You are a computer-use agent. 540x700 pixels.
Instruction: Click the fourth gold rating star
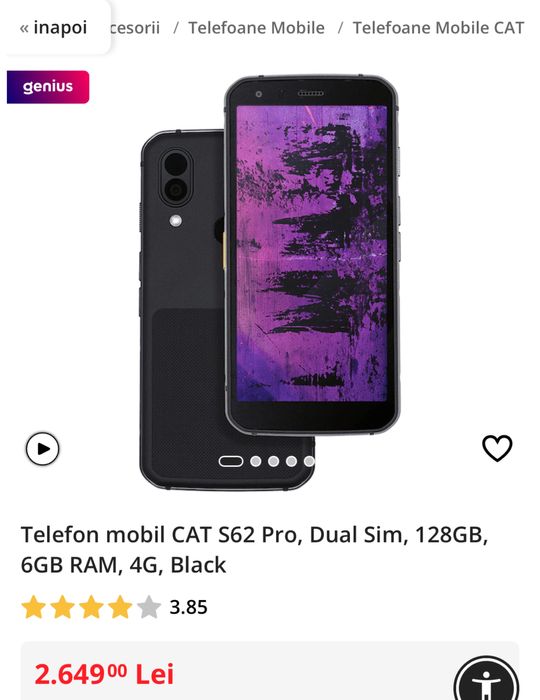tap(120, 607)
